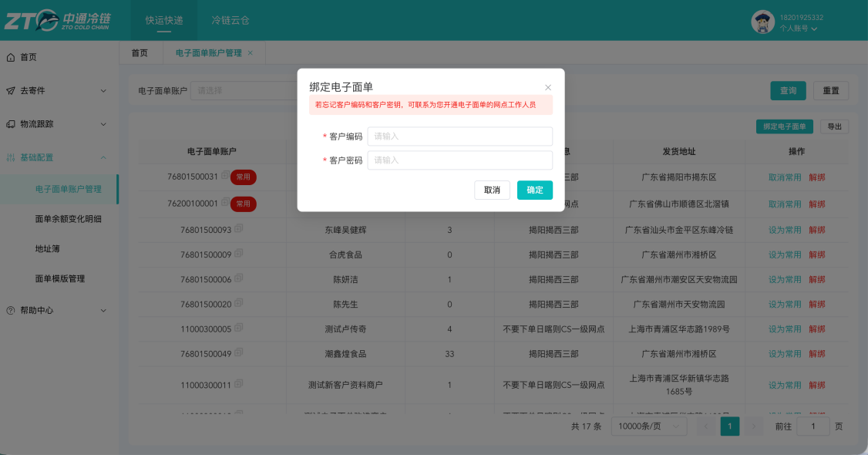Open 首页 in the sidebar
The width and height of the screenshot is (868, 455).
pyautogui.click(x=59, y=57)
